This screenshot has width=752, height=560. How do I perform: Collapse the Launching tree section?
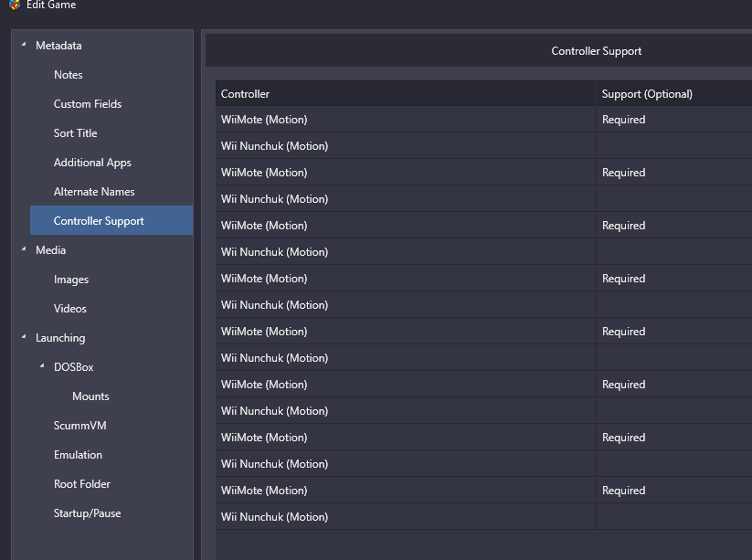(24, 336)
